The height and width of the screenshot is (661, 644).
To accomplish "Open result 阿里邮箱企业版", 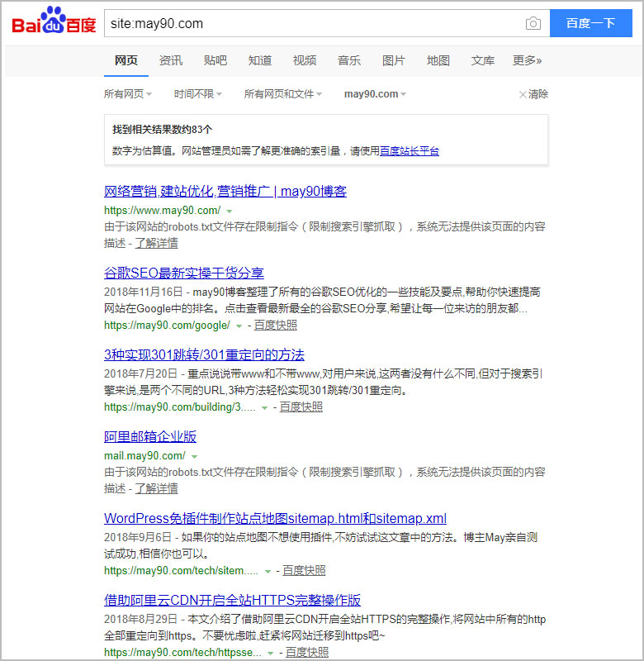I will tap(150, 437).
